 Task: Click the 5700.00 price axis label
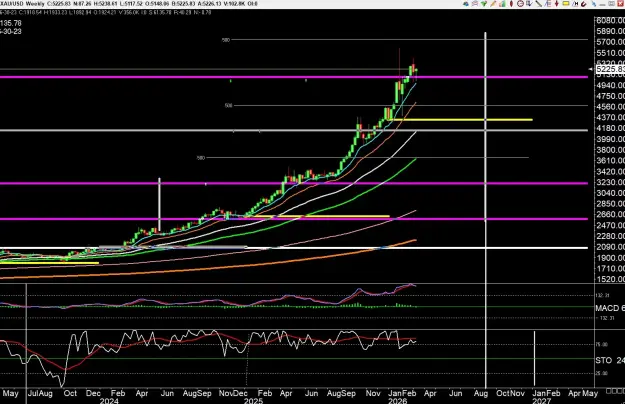[611, 41]
